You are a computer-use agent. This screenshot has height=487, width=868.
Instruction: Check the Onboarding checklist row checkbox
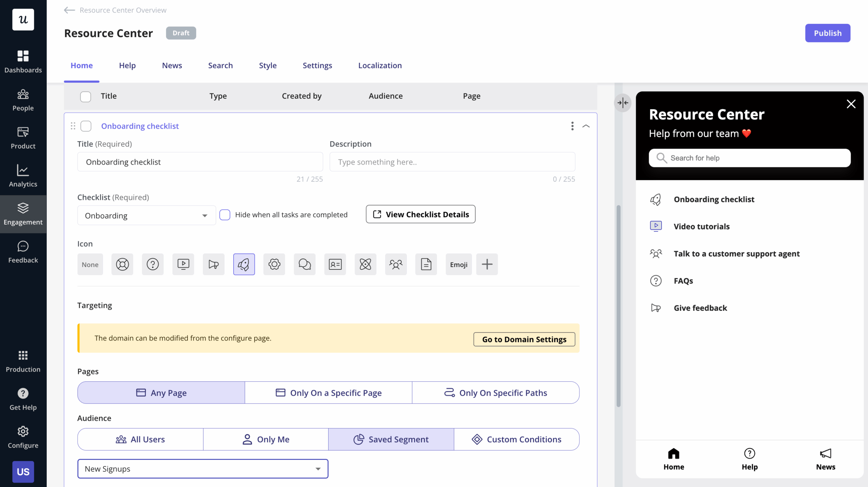point(86,126)
